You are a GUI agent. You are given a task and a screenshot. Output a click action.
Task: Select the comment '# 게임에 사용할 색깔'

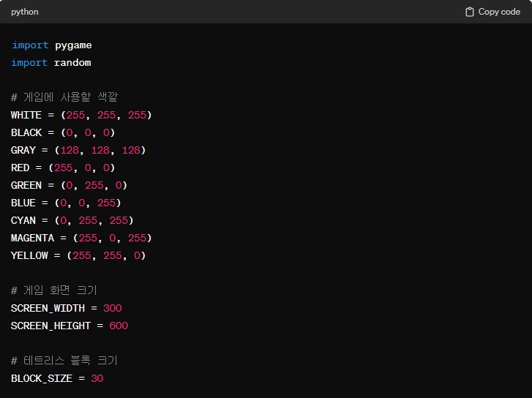[64, 97]
